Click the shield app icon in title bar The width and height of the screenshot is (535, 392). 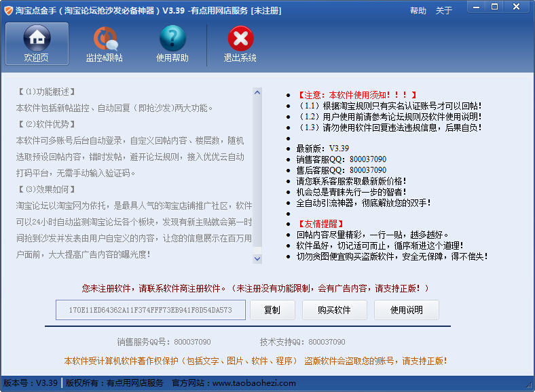tap(8, 10)
